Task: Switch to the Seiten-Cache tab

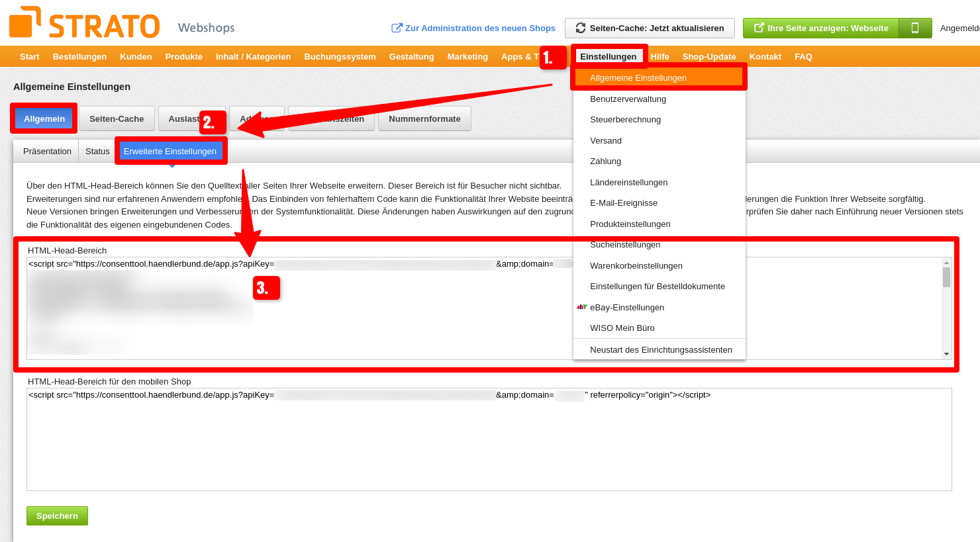Action: (117, 118)
